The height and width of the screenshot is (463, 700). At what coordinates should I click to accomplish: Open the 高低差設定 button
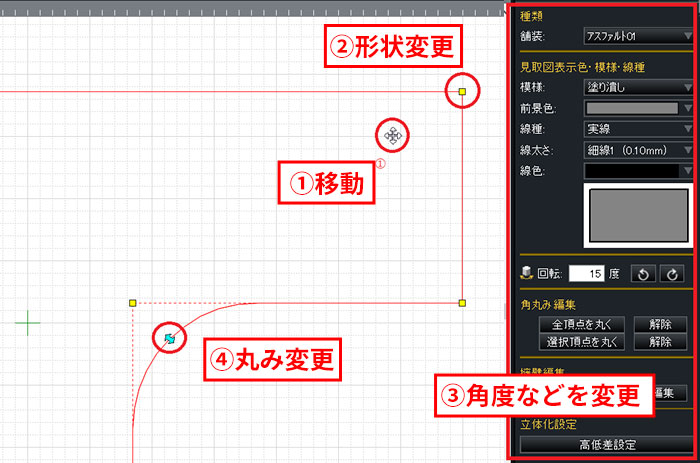607,445
